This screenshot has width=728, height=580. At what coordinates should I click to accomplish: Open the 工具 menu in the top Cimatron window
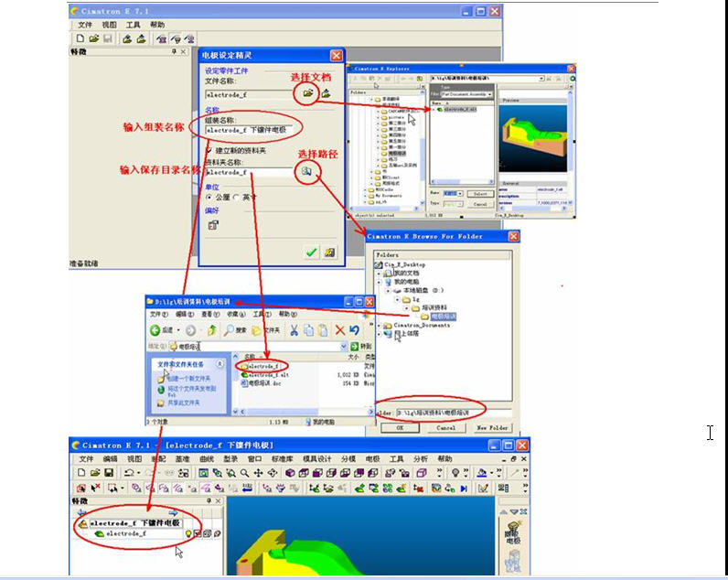(x=133, y=25)
